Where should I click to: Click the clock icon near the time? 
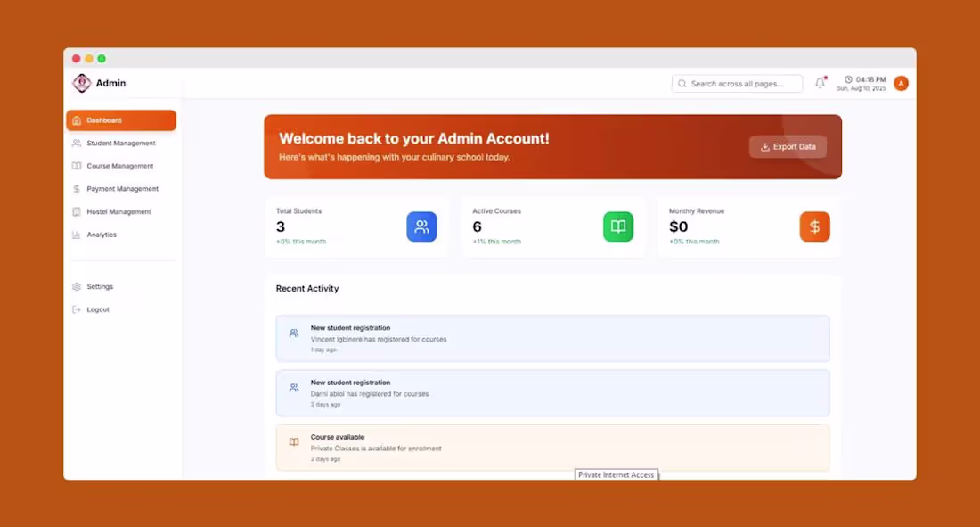tap(848, 79)
